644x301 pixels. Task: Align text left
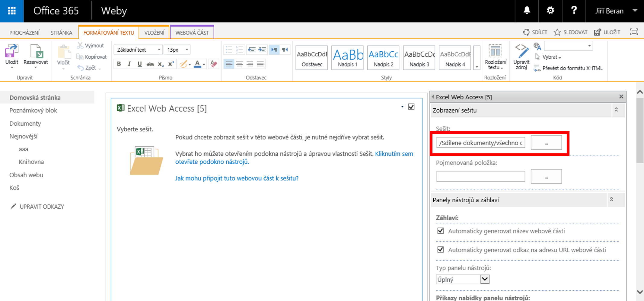point(229,64)
